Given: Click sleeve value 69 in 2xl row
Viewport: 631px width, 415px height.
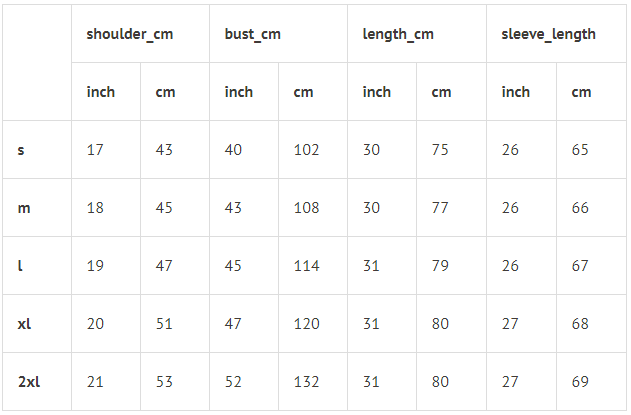Looking at the screenshot, I should [580, 382].
